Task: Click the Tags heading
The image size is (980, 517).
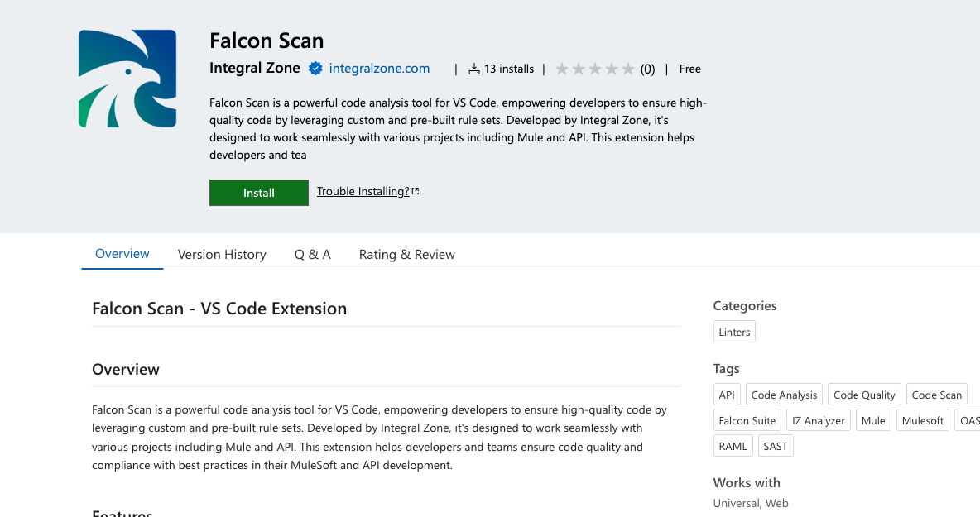Action: [726, 369]
